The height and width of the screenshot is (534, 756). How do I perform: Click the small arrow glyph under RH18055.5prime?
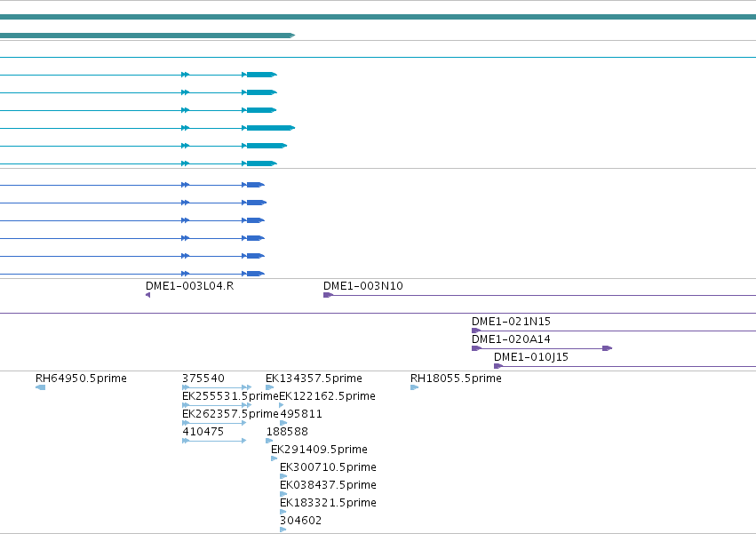tap(414, 387)
